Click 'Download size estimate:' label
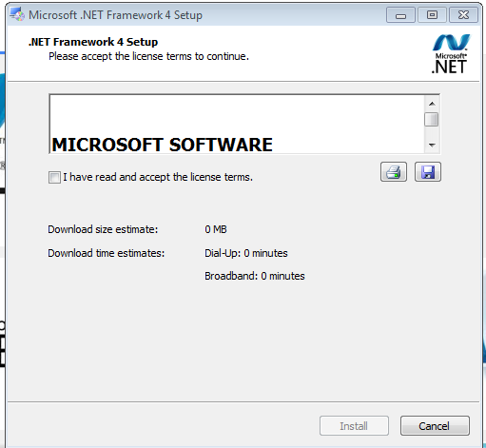Viewport: 486px width, 448px height. click(103, 229)
